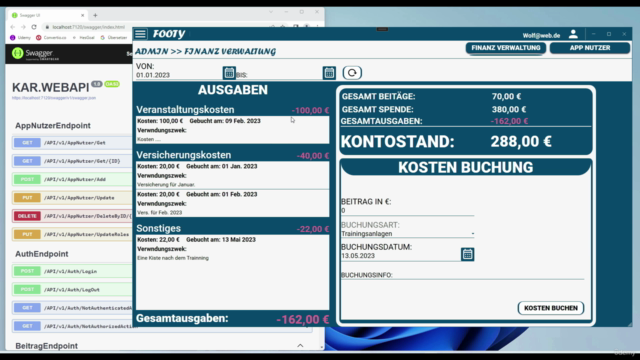Expand POST /API/v1/AppNutzer/Add in Swagger
This screenshot has height=360, width=640.
click(72, 180)
